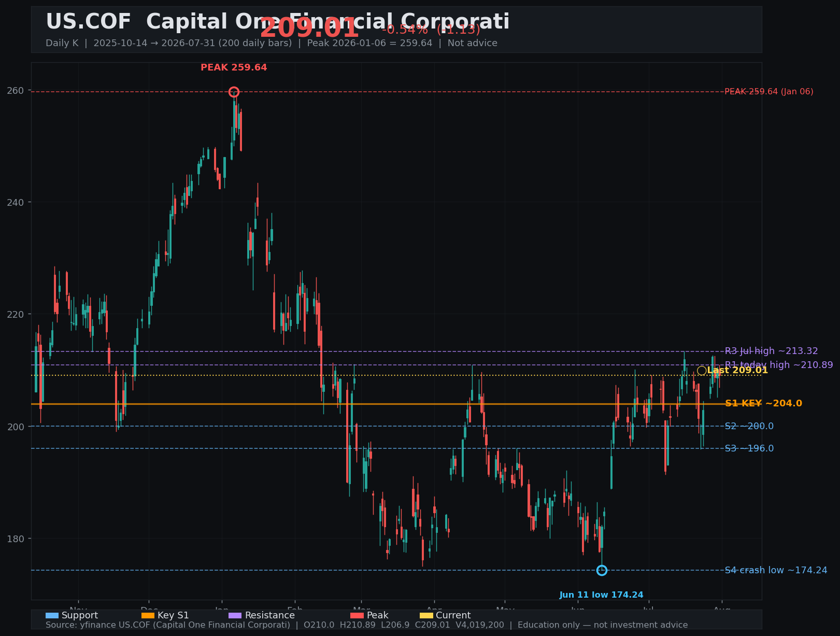Click the -0.54% change value in header
This screenshot has height=636, width=840.
tap(405, 30)
